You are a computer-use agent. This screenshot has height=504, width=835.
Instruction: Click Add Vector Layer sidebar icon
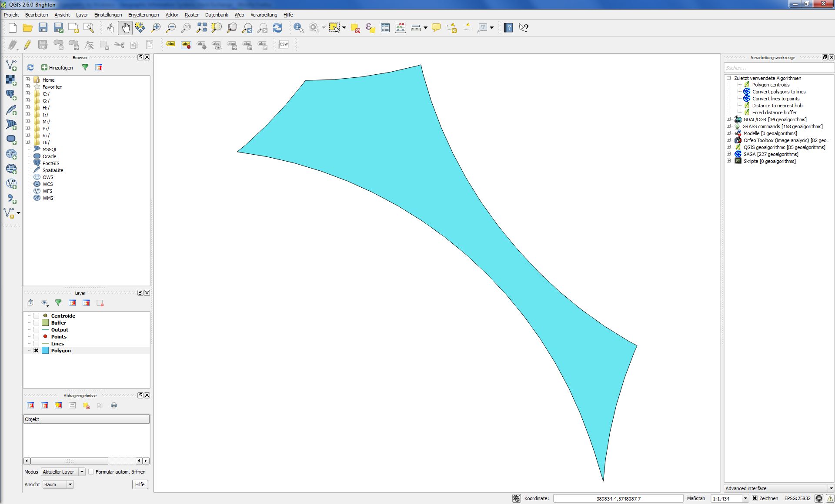11,66
